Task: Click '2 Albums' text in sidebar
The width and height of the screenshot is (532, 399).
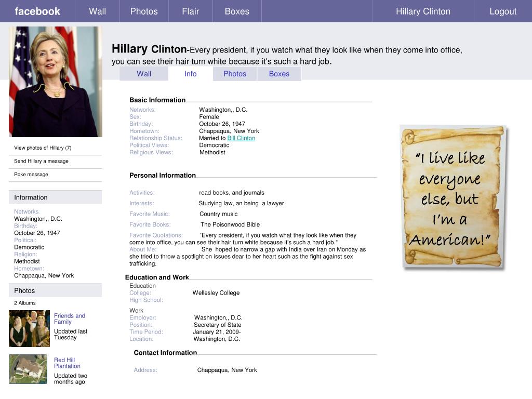Action: (x=25, y=303)
